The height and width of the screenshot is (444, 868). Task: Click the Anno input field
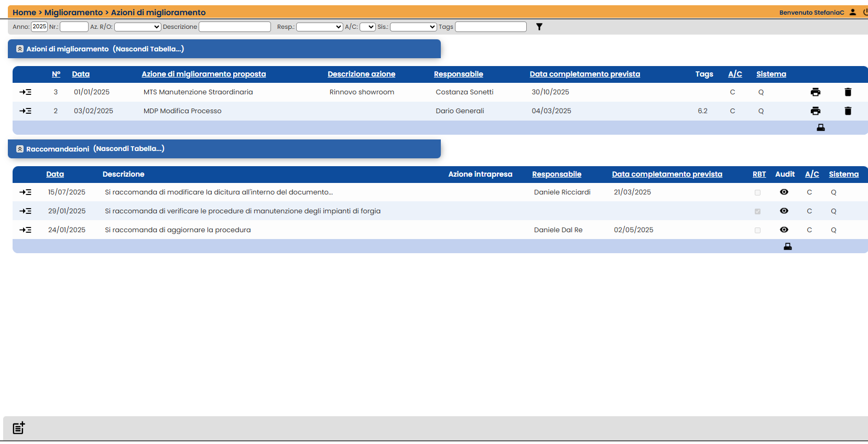[x=39, y=27]
